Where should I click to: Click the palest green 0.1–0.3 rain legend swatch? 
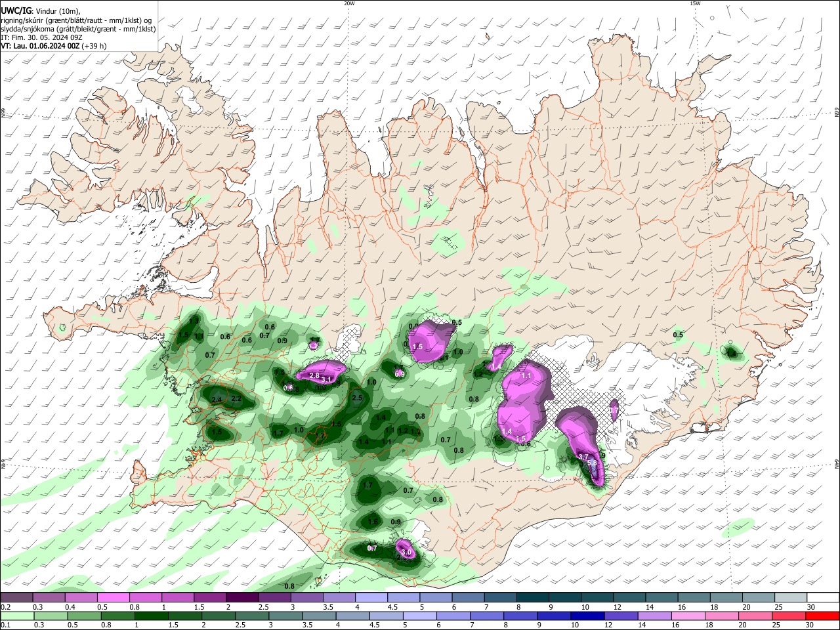(x=16, y=616)
